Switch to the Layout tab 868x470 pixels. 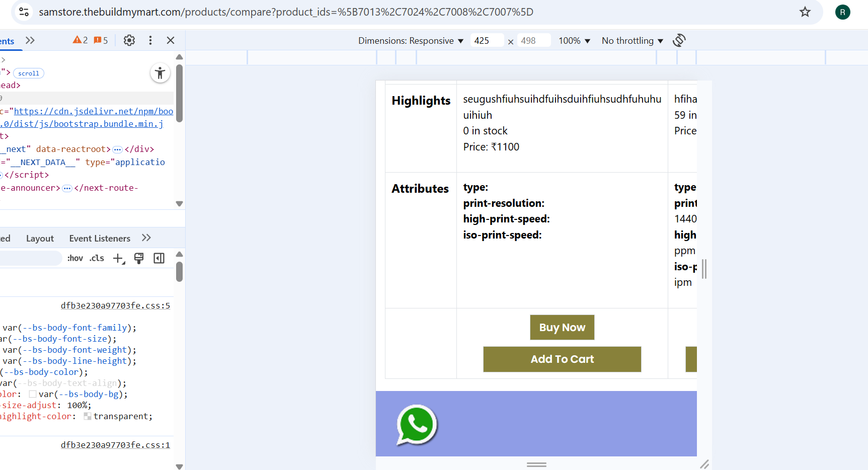coord(40,239)
